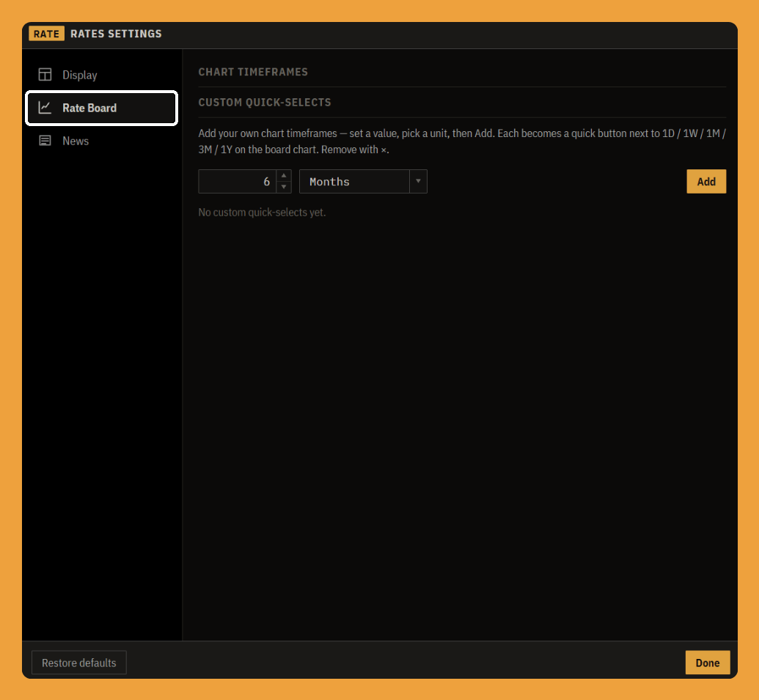
Task: Click Done to close settings
Action: [x=708, y=663]
